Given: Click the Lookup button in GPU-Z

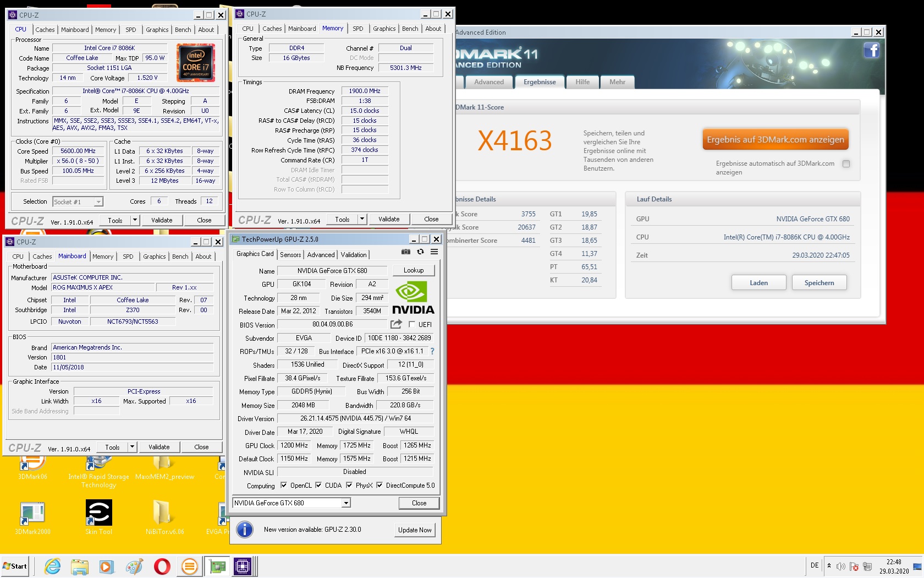Looking at the screenshot, I should pos(414,270).
